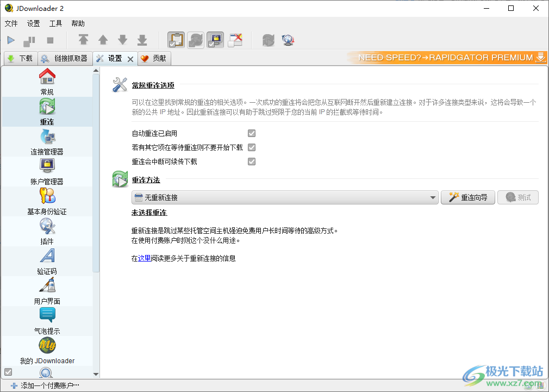Toggle 若有其它项在等待重连则不要开始下载 checkbox
Image resolution: width=549 pixels, height=392 pixels.
(x=251, y=147)
